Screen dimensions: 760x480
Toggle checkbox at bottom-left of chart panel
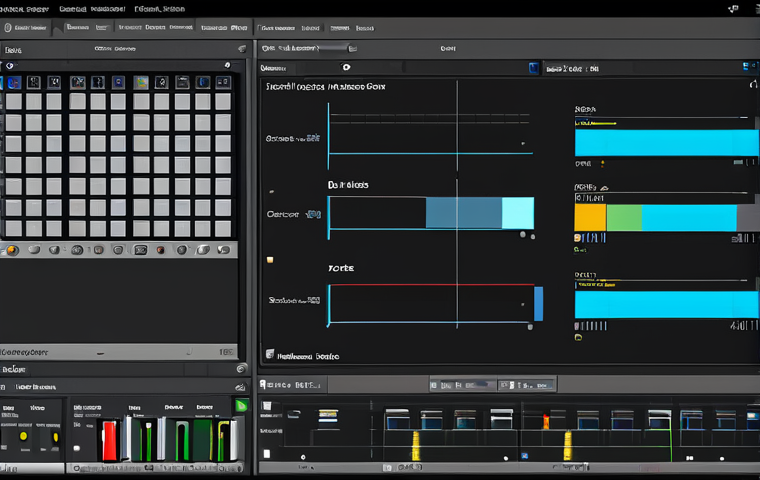[x=270, y=354]
